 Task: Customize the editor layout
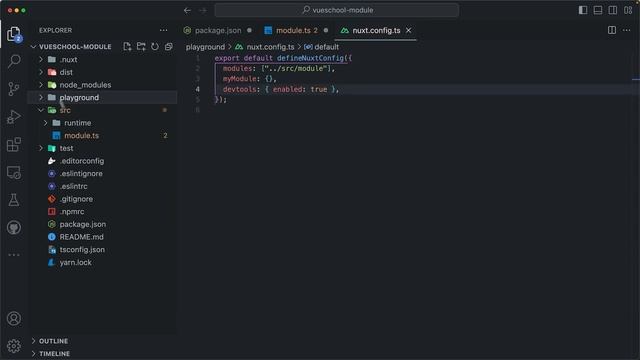(x=628, y=10)
